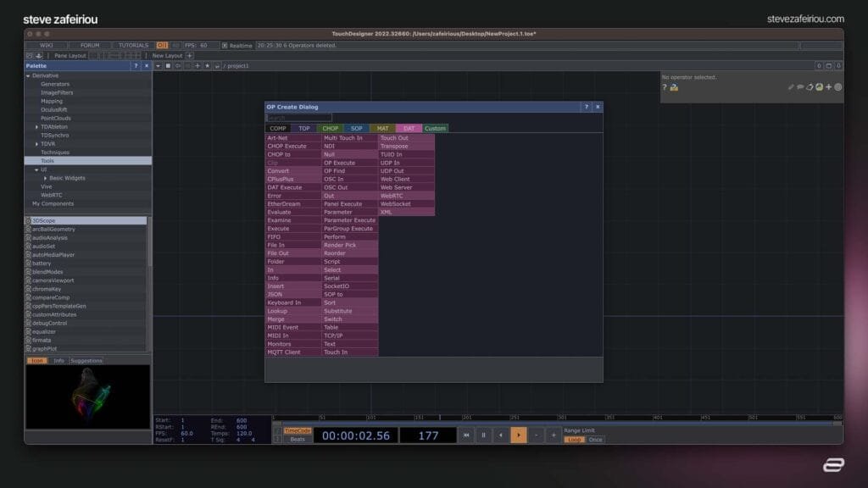Image resolution: width=868 pixels, height=488 pixels.
Task: Create a Web Client DAT operator
Action: (406, 180)
